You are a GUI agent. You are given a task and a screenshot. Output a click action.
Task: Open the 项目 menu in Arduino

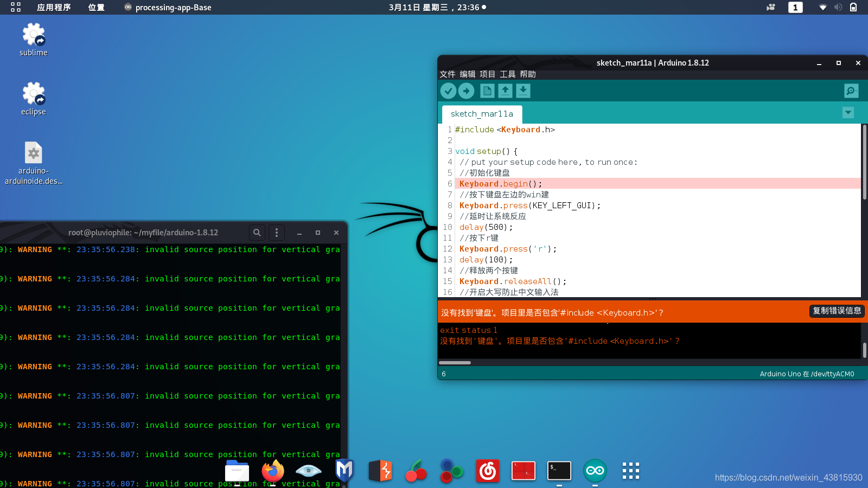(x=487, y=74)
